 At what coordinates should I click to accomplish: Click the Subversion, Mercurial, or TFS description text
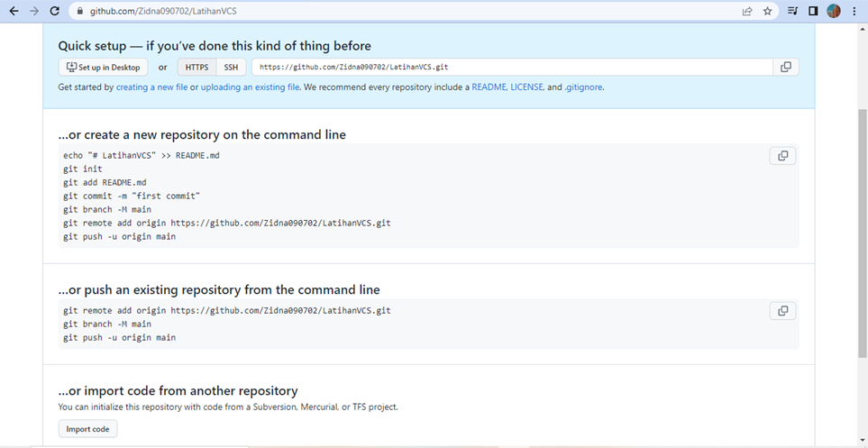(x=228, y=407)
